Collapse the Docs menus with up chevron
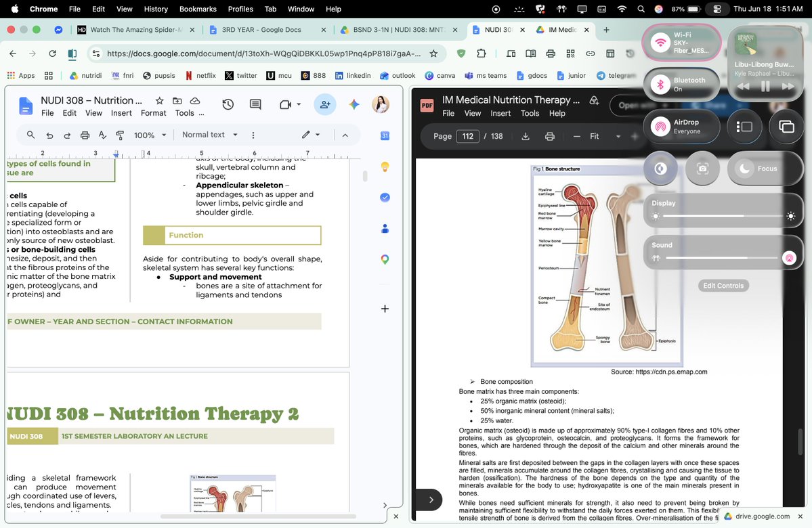The width and height of the screenshot is (812, 528). coord(345,135)
